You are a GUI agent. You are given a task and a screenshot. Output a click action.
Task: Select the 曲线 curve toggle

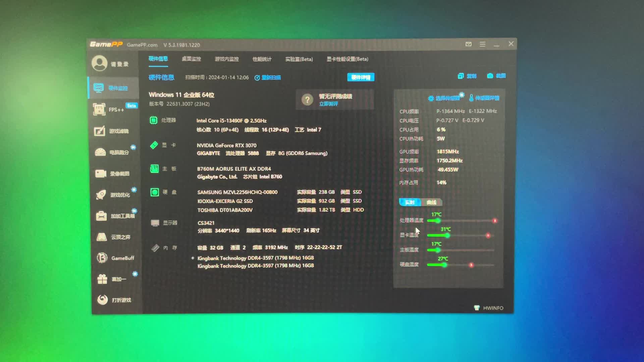(431, 202)
